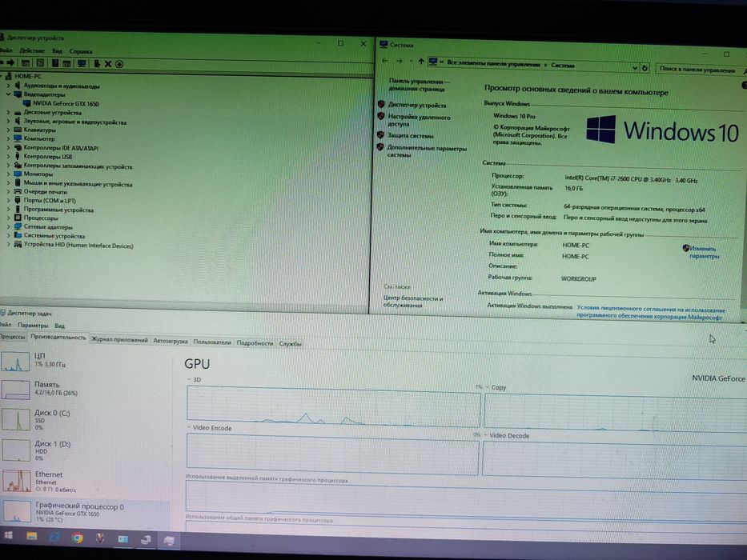This screenshot has height=560, width=747.
Task: Expand the Клавиатуры node
Action: (8, 130)
